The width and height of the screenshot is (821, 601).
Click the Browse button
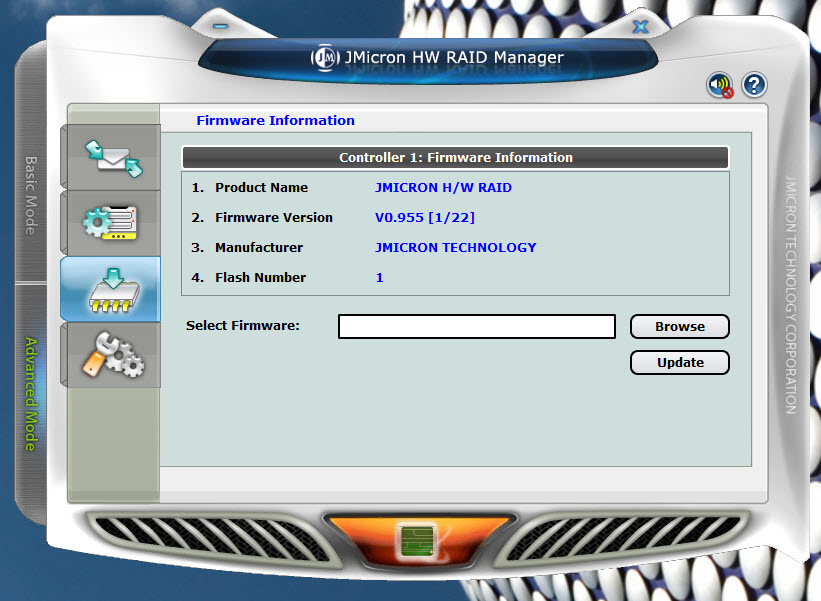click(680, 326)
